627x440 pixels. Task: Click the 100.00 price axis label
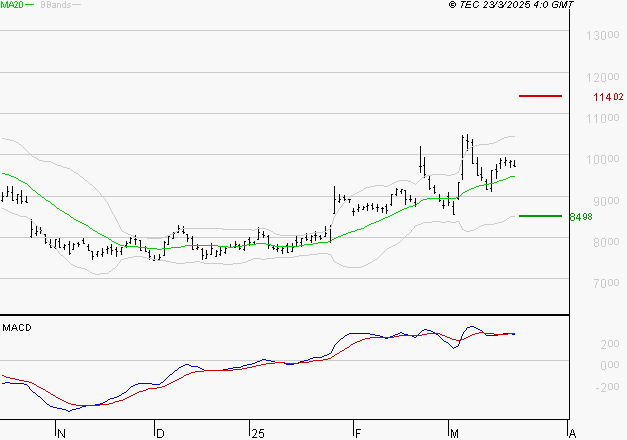(603, 159)
